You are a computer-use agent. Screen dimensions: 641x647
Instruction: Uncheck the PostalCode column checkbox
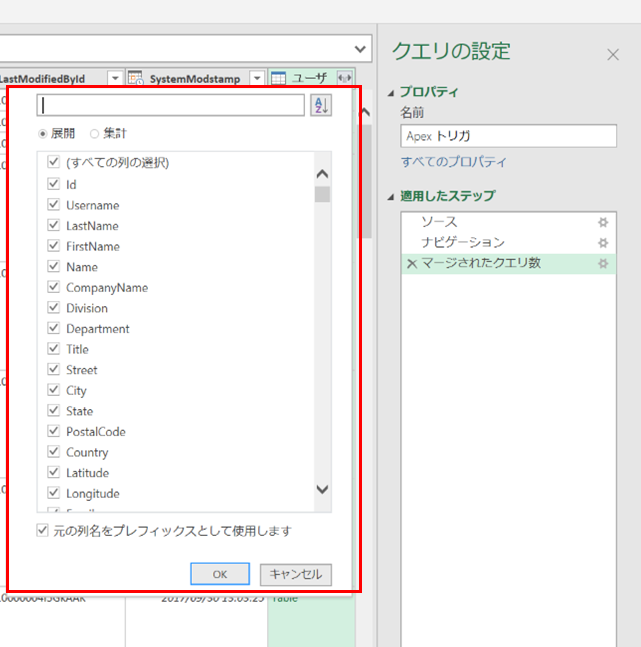tap(54, 431)
